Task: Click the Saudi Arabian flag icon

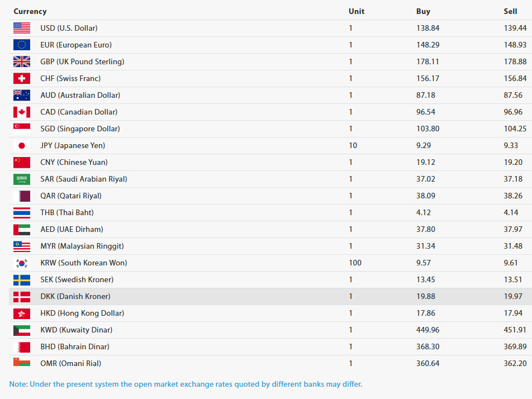Action: (22, 179)
